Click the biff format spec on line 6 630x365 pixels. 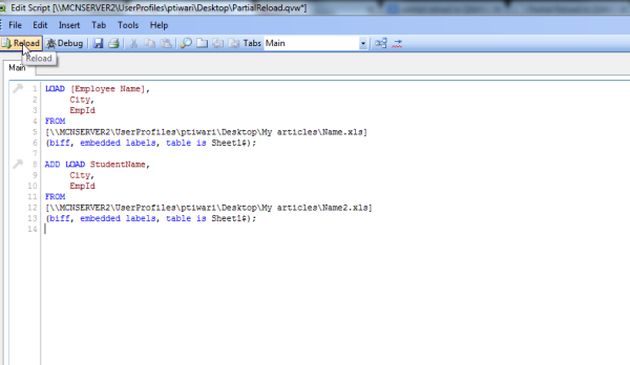point(59,143)
